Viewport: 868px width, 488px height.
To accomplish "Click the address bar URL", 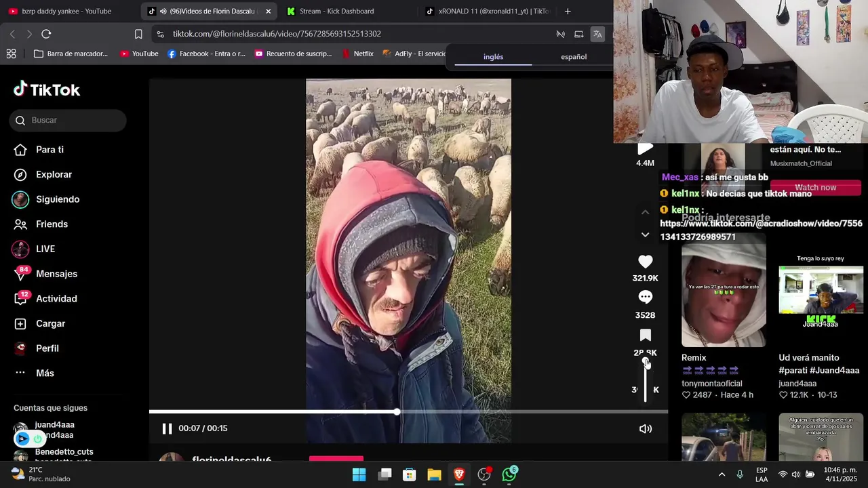I will (x=277, y=34).
